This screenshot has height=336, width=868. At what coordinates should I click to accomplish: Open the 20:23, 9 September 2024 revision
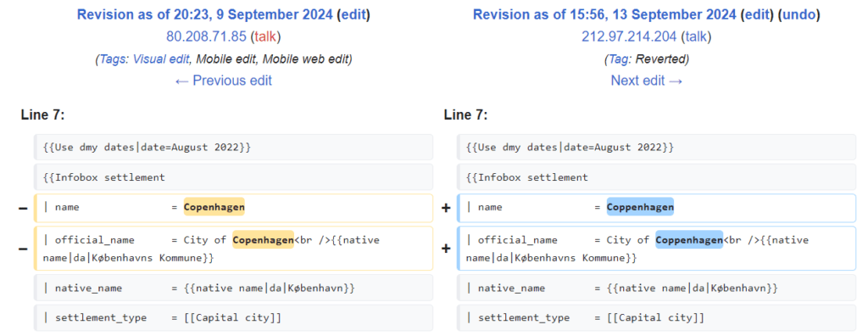205,15
